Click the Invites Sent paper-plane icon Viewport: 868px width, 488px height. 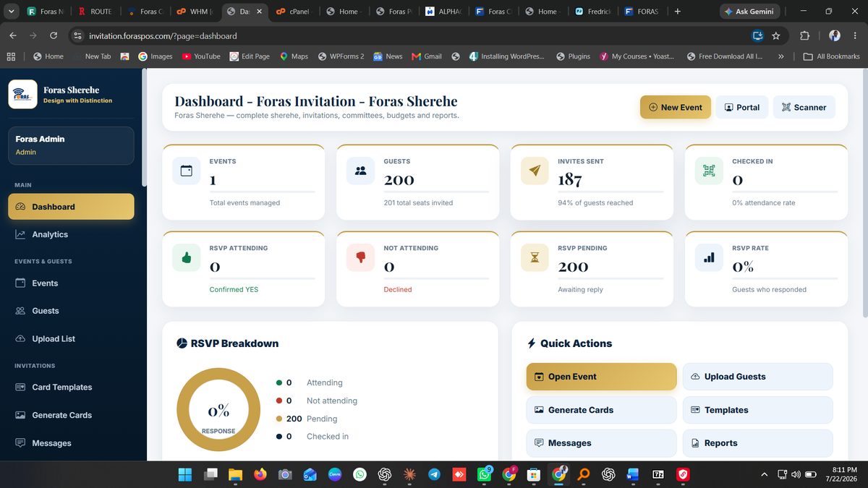(535, 171)
